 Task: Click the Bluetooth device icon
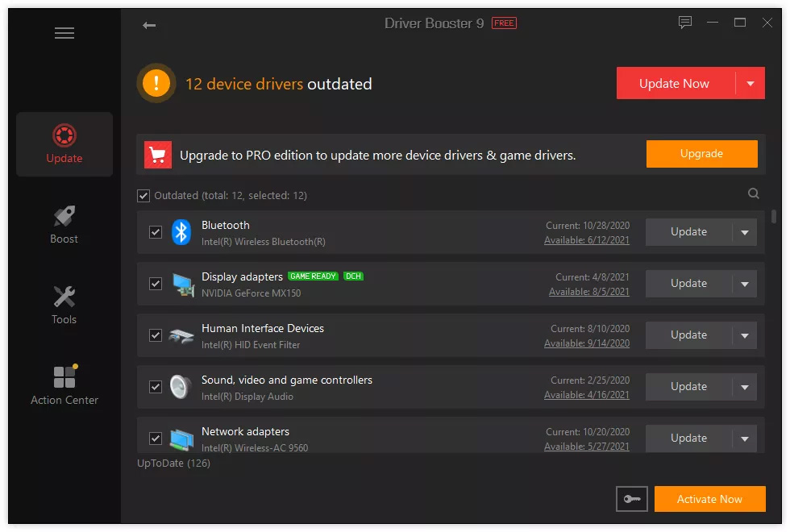(x=181, y=232)
